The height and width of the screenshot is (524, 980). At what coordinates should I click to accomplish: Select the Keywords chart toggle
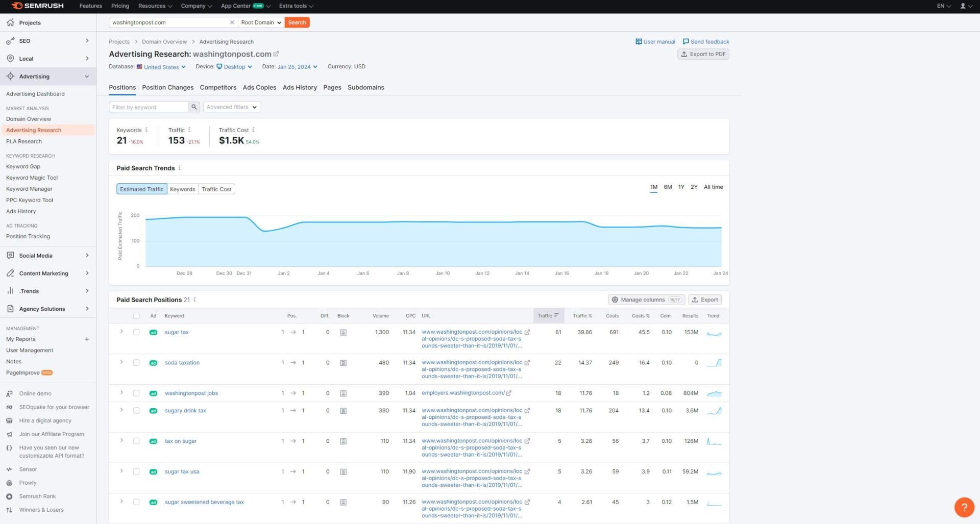(x=182, y=189)
